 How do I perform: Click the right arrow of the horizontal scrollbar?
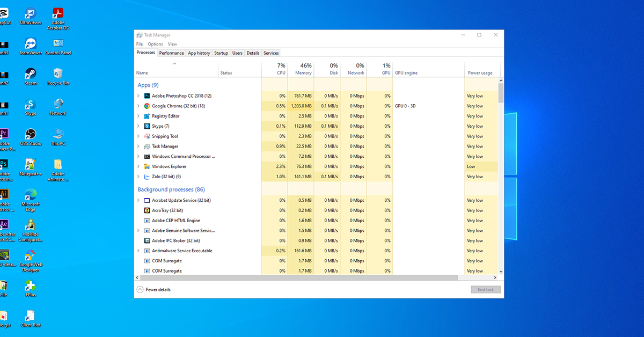(495, 278)
